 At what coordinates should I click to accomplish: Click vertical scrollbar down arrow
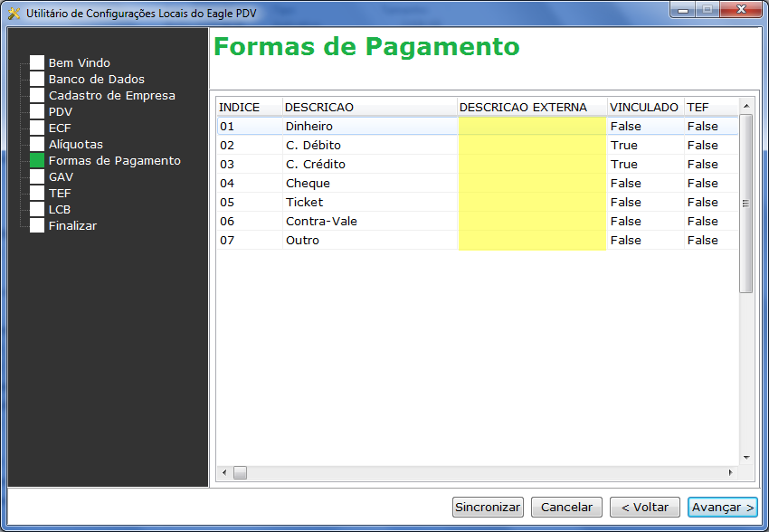(x=746, y=458)
